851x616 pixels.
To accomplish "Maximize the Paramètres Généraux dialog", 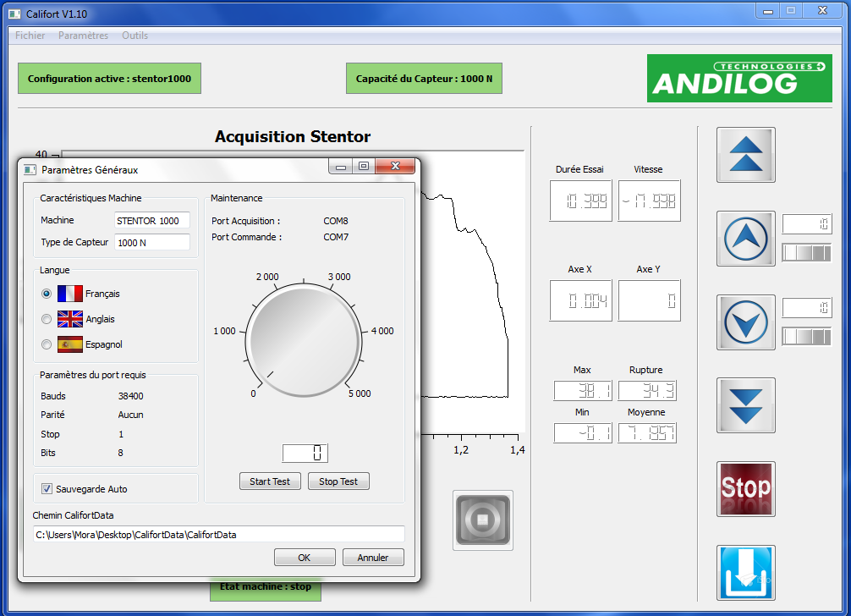I will pos(364,166).
